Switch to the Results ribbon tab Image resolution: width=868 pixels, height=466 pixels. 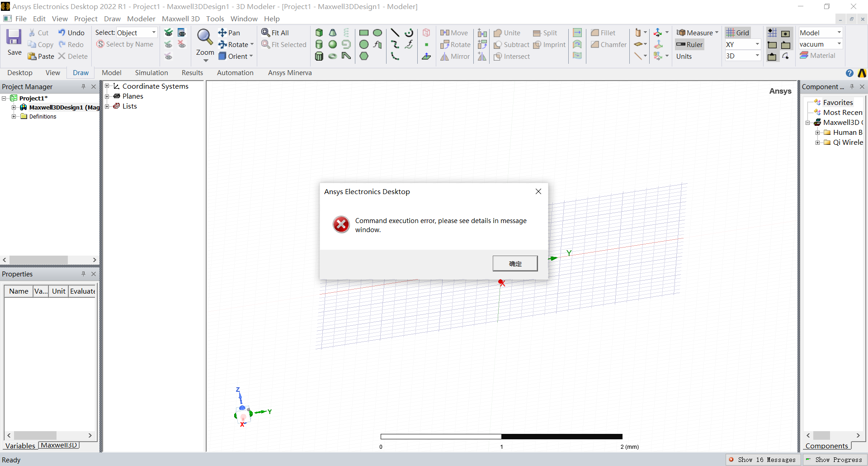192,73
